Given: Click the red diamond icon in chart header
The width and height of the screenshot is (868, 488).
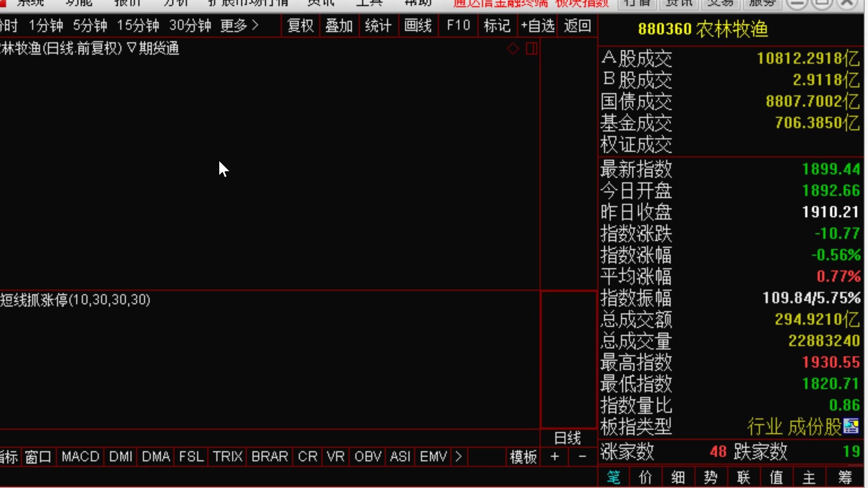Looking at the screenshot, I should point(513,48).
